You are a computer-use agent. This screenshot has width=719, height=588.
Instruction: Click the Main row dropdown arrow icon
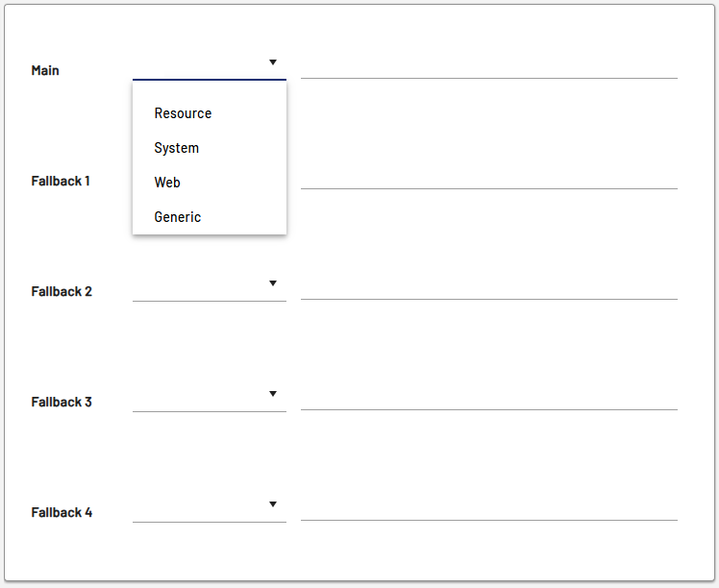pyautogui.click(x=273, y=62)
